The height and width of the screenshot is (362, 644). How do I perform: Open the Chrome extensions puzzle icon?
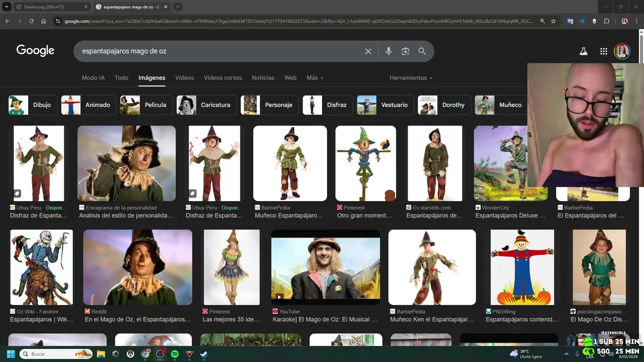[606, 21]
